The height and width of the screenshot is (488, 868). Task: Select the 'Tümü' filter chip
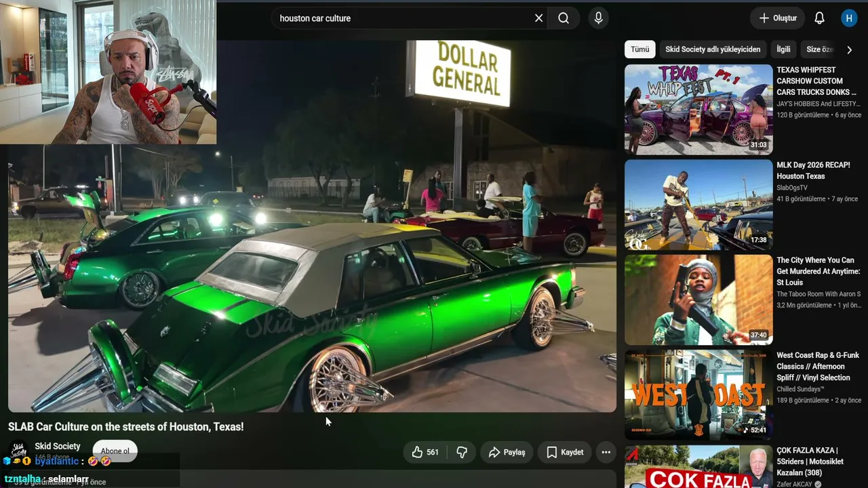pyautogui.click(x=639, y=49)
